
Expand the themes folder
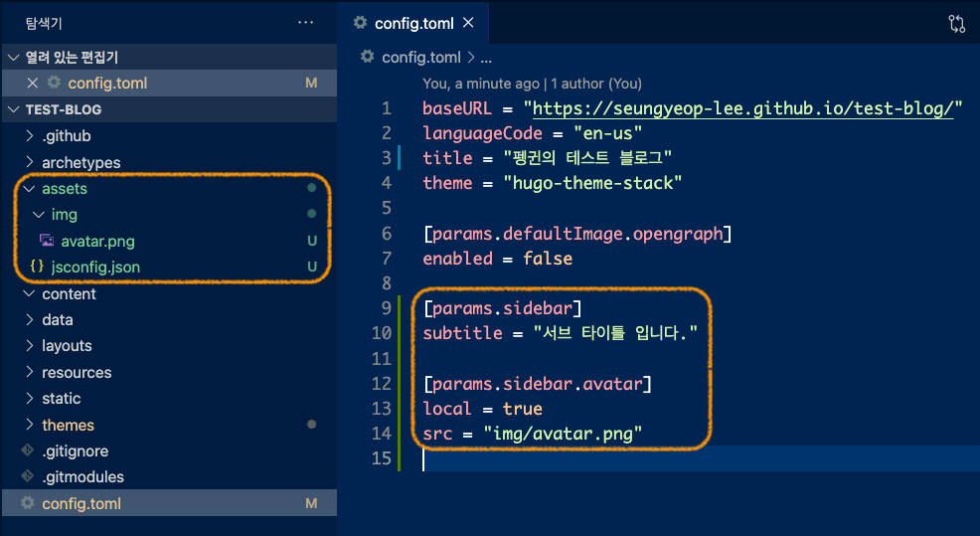[x=68, y=425]
